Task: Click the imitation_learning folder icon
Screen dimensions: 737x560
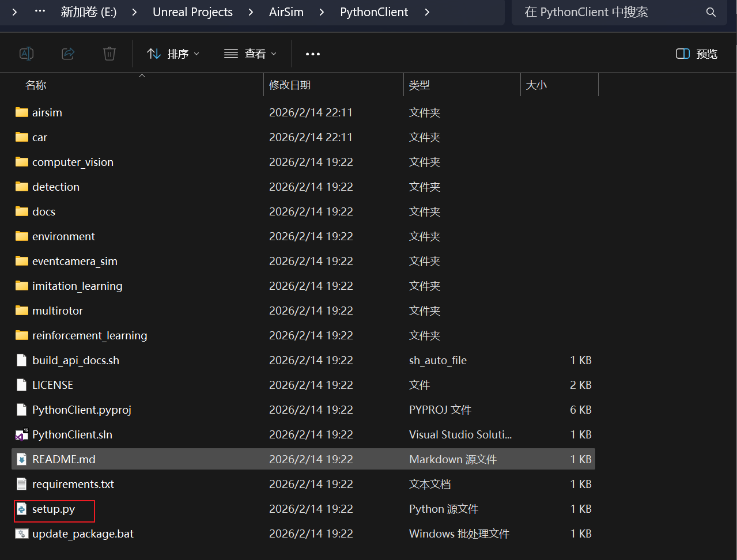Action: (22, 286)
